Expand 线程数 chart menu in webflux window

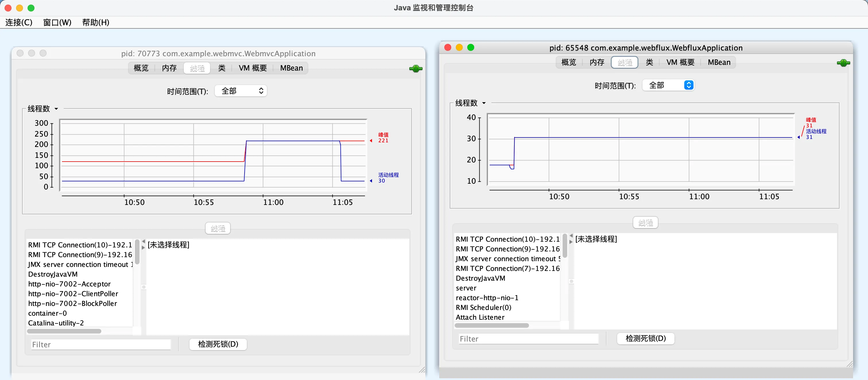click(470, 103)
